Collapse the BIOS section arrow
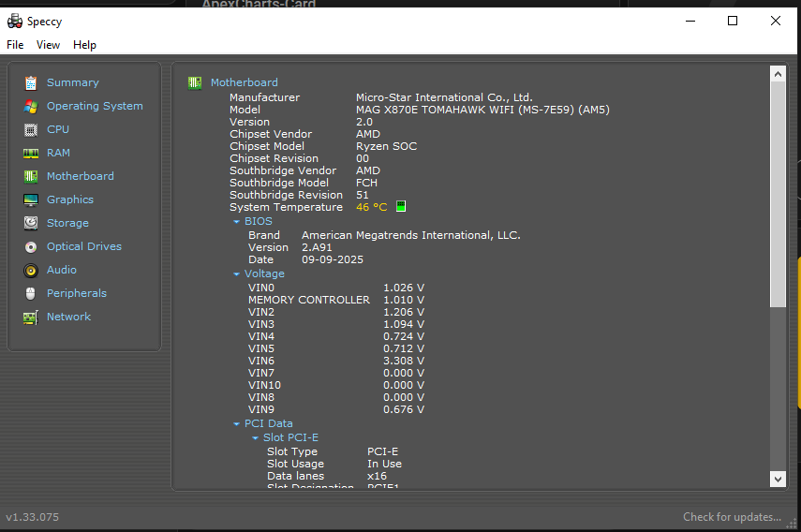 pyautogui.click(x=236, y=222)
